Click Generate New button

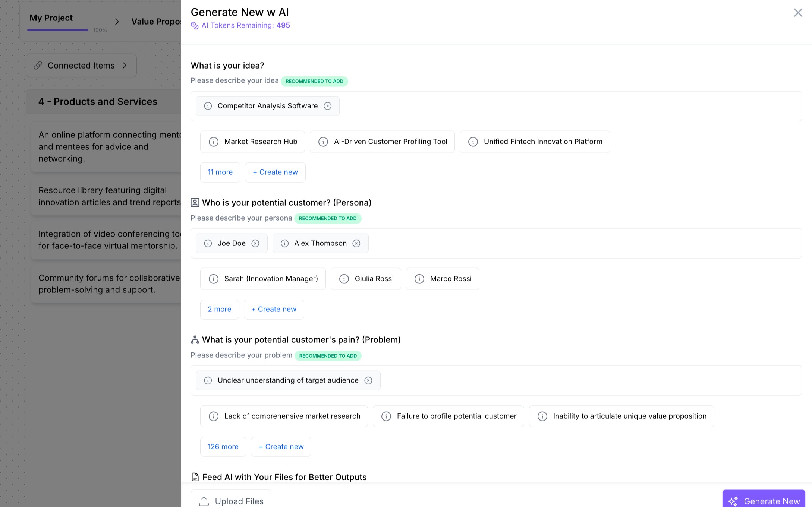pos(764,501)
